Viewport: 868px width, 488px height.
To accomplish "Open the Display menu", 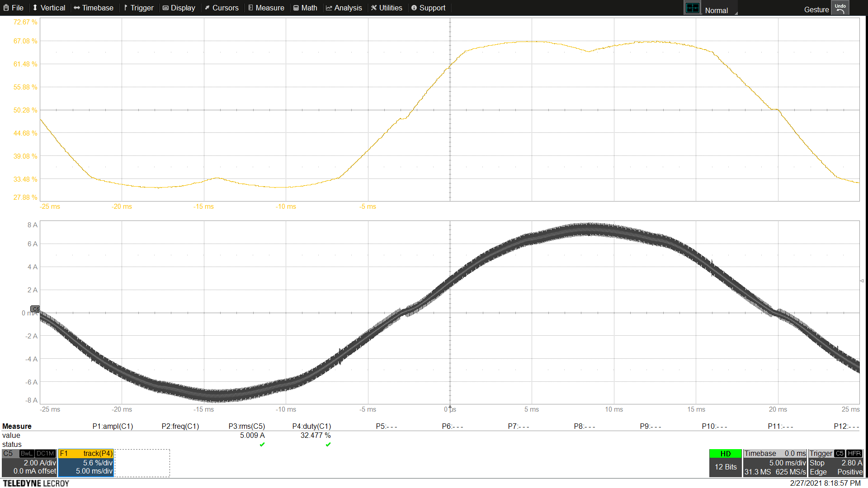I will pos(179,8).
